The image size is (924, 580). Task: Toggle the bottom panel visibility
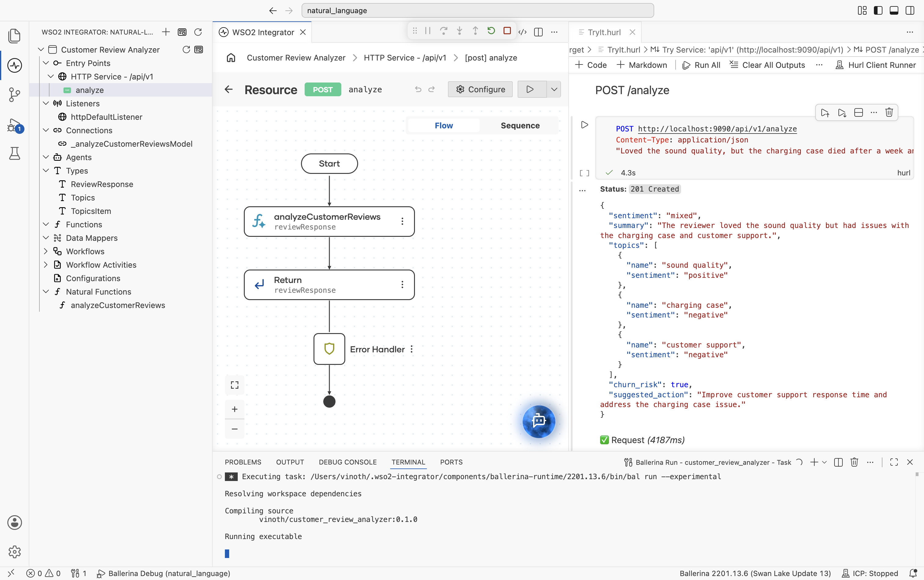click(x=894, y=10)
